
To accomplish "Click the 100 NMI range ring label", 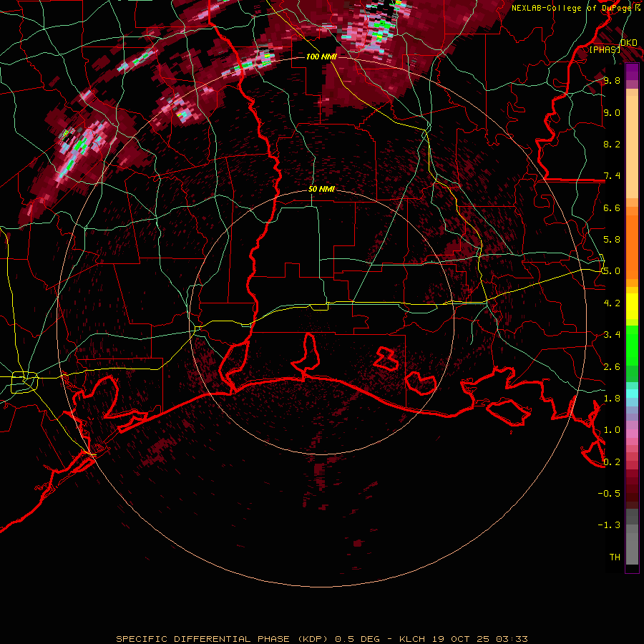I will coord(321,57).
